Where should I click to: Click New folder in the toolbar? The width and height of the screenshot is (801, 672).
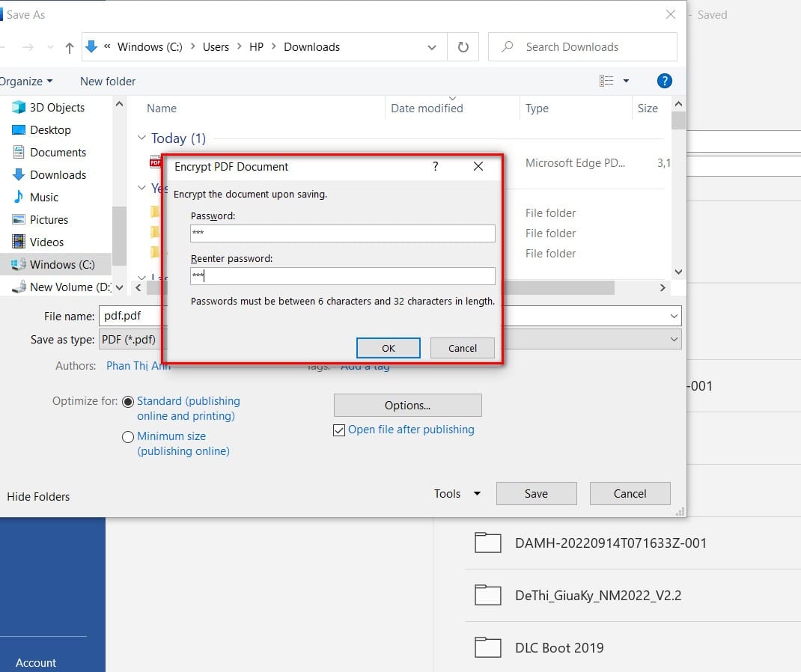(108, 81)
